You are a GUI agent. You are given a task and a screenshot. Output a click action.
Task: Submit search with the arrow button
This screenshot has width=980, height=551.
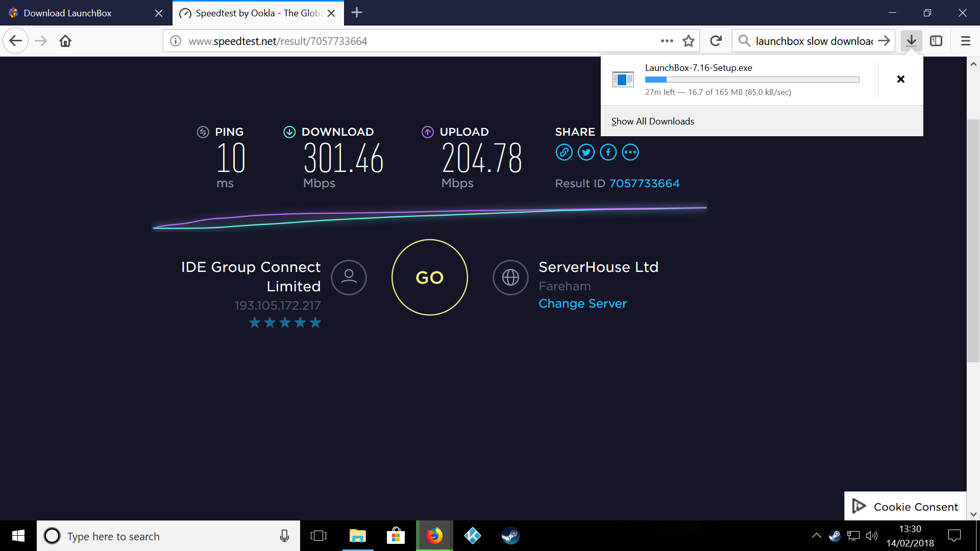[884, 41]
